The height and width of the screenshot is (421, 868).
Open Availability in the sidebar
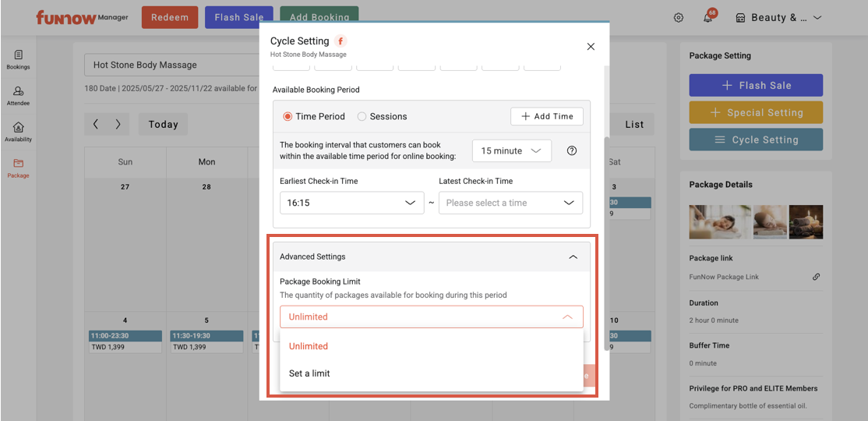(18, 132)
